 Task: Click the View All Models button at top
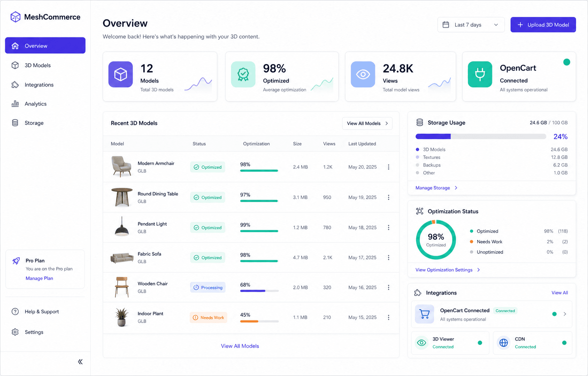[x=367, y=123]
